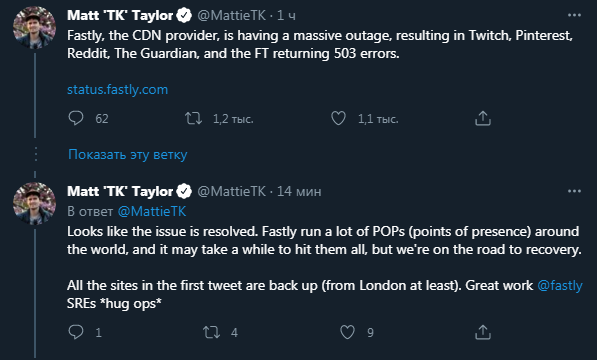Like the tweet with 1,1 тыс. likes
Screen dimensions: 597x360
coord(338,118)
